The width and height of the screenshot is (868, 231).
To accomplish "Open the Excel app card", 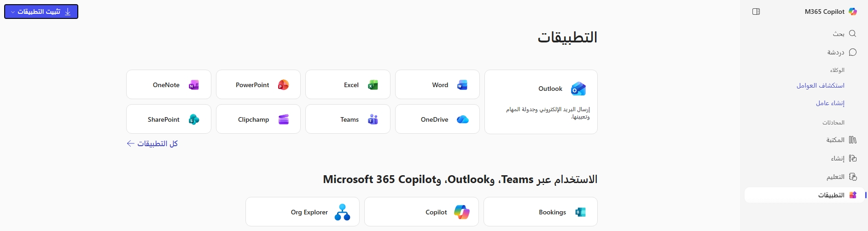I will tap(348, 84).
